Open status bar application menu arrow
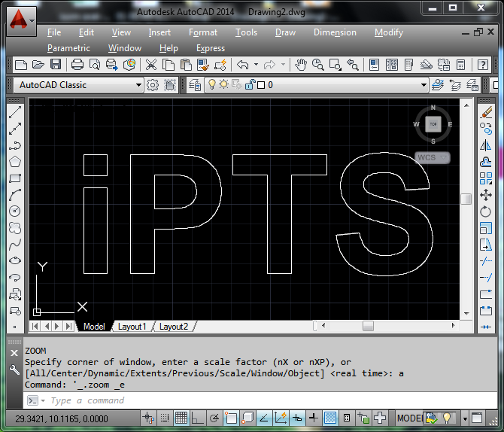 (x=465, y=418)
